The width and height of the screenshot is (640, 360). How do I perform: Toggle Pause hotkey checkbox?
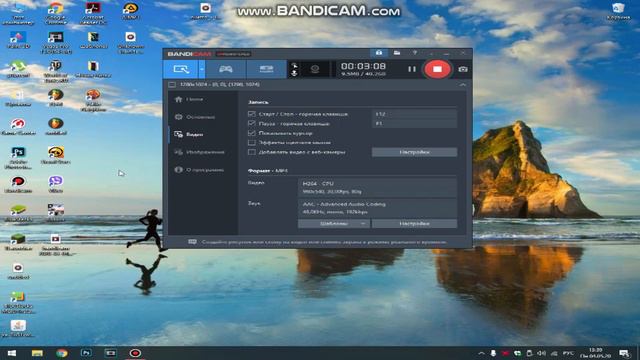tap(251, 123)
